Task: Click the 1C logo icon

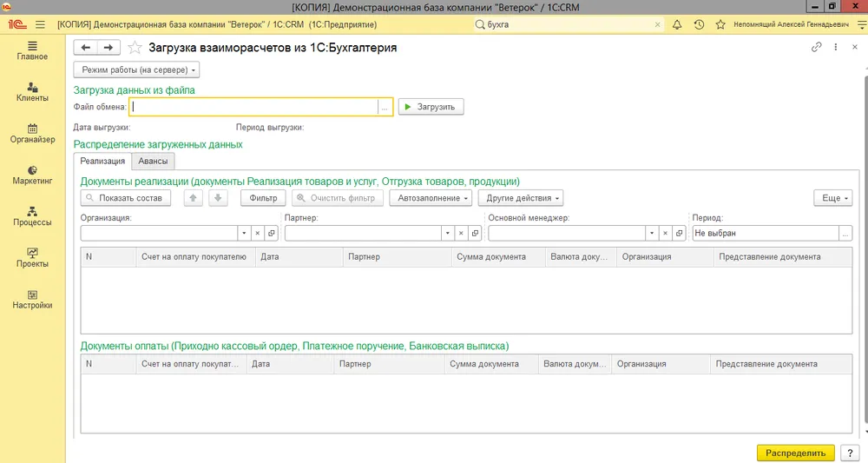Action: [17, 24]
